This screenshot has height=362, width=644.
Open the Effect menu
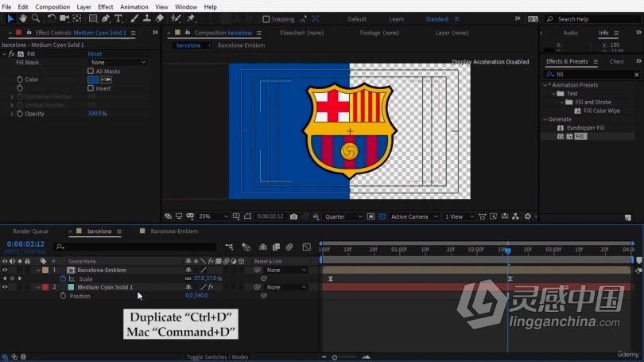click(105, 7)
